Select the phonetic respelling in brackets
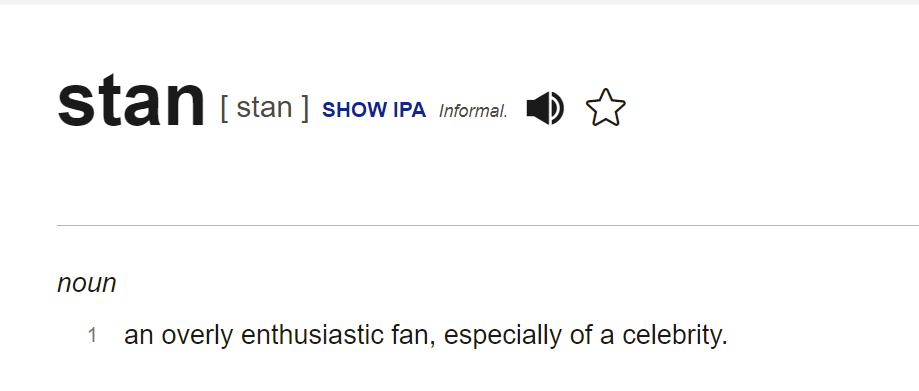The width and height of the screenshot is (919, 391). pos(264,108)
